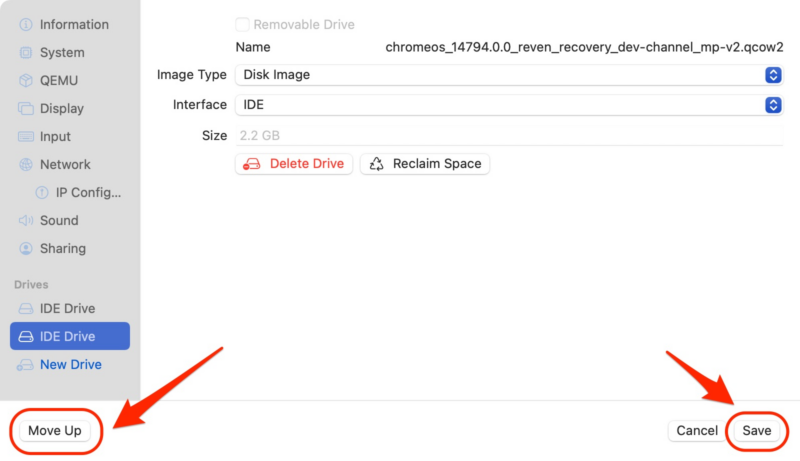The image size is (800, 461).
Task: Click the red Delete Drive button
Action: [294, 164]
